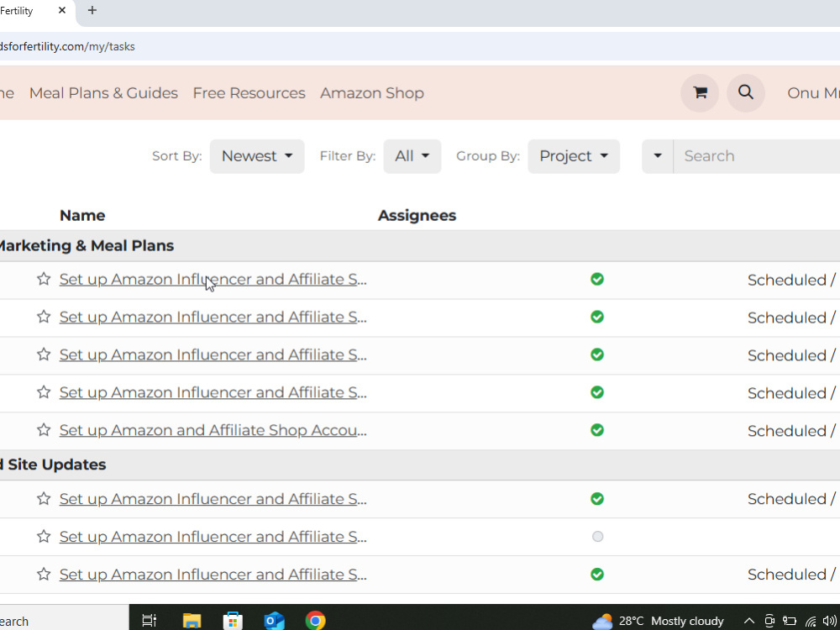Click the Chrome icon on the taskbar
This screenshot has width=840, height=630.
point(315,621)
